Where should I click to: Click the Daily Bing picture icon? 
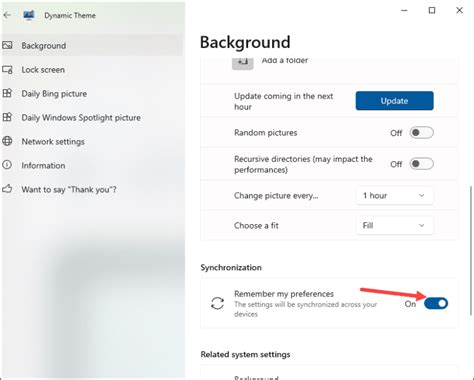7,93
